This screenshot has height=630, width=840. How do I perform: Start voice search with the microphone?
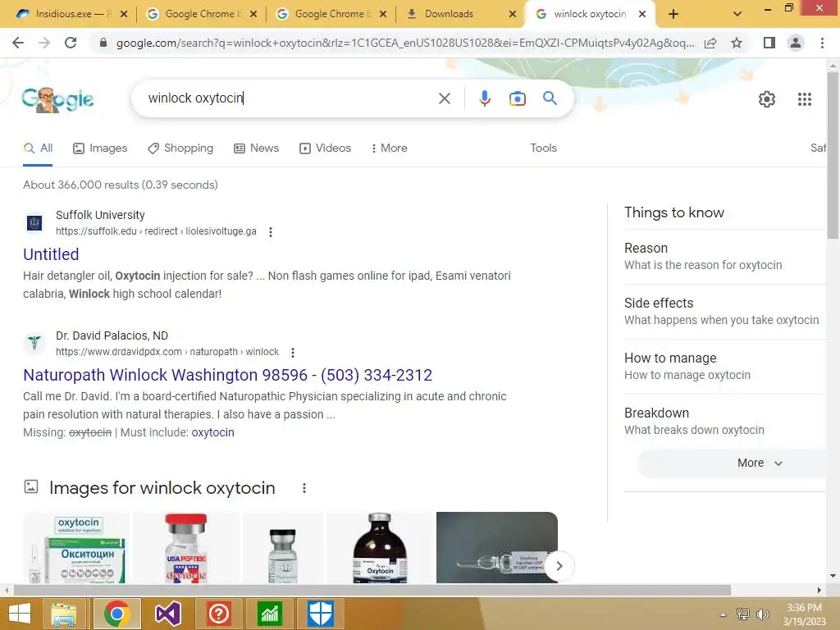(484, 98)
